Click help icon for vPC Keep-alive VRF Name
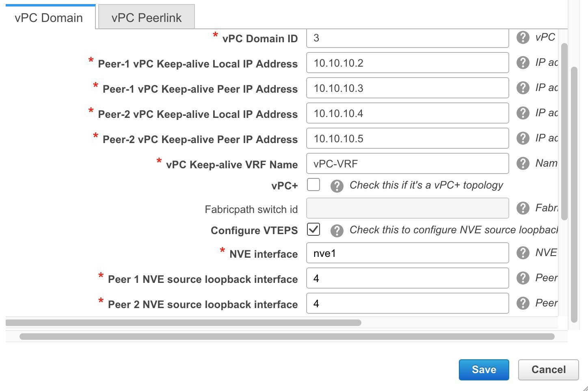Screen dimensions: 588x391 coord(523,163)
